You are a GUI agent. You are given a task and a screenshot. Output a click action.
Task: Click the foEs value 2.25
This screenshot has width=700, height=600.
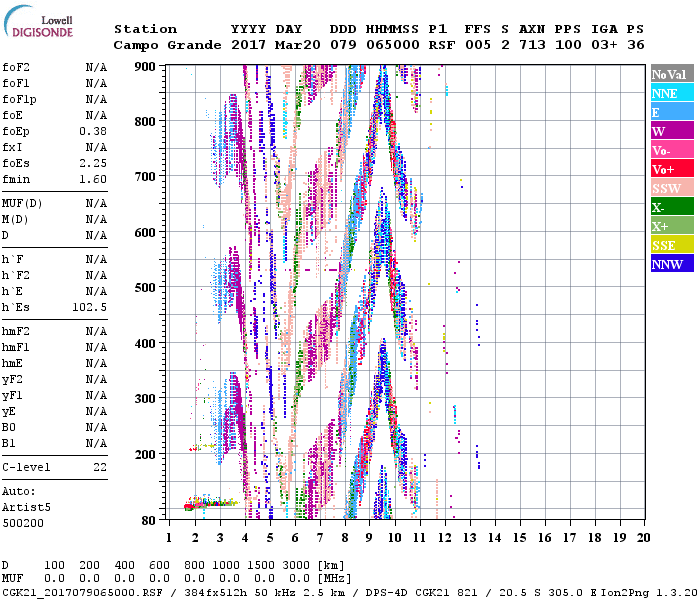click(x=93, y=163)
